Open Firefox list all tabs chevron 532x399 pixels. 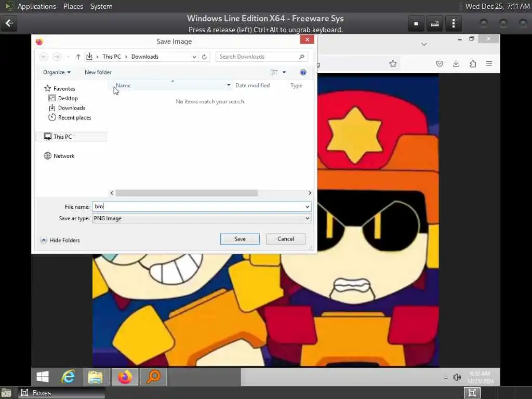[x=424, y=44]
